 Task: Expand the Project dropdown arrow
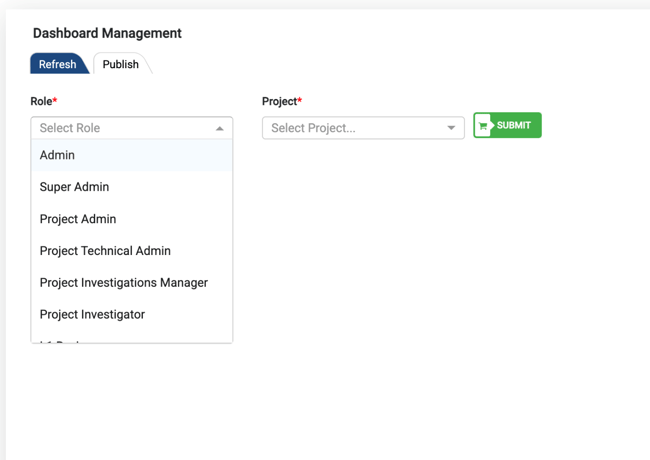(451, 128)
